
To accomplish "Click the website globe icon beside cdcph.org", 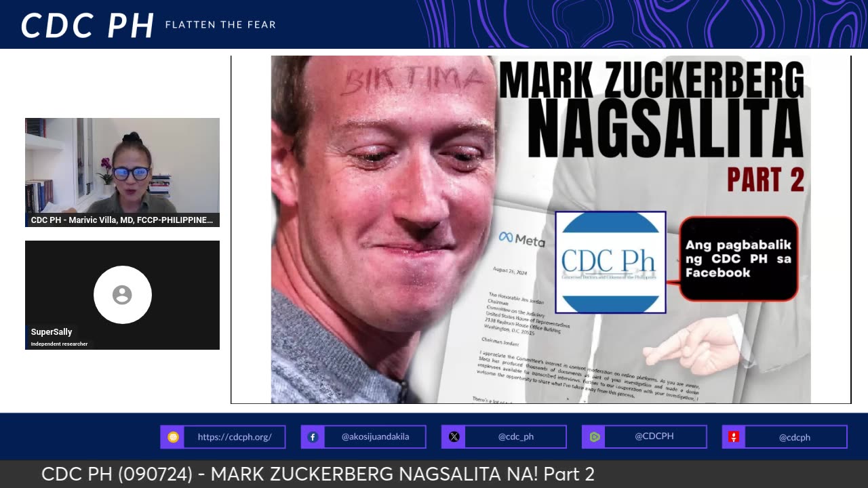I will pyautogui.click(x=173, y=437).
